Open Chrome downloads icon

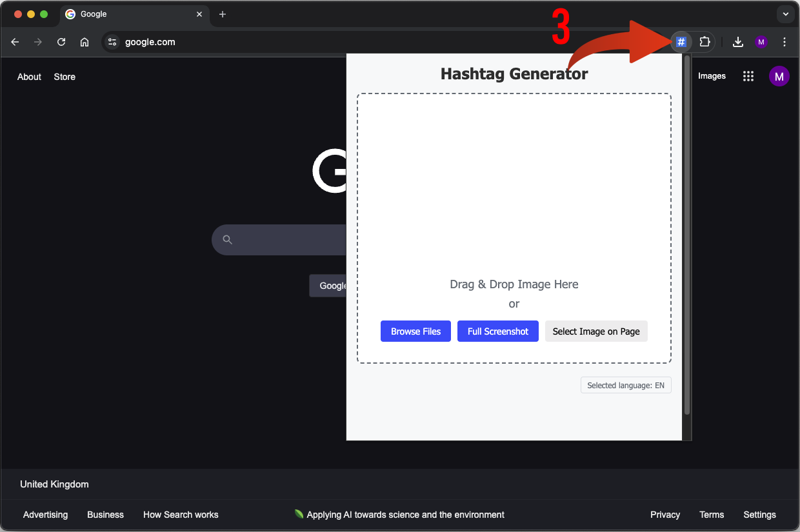tap(738, 42)
